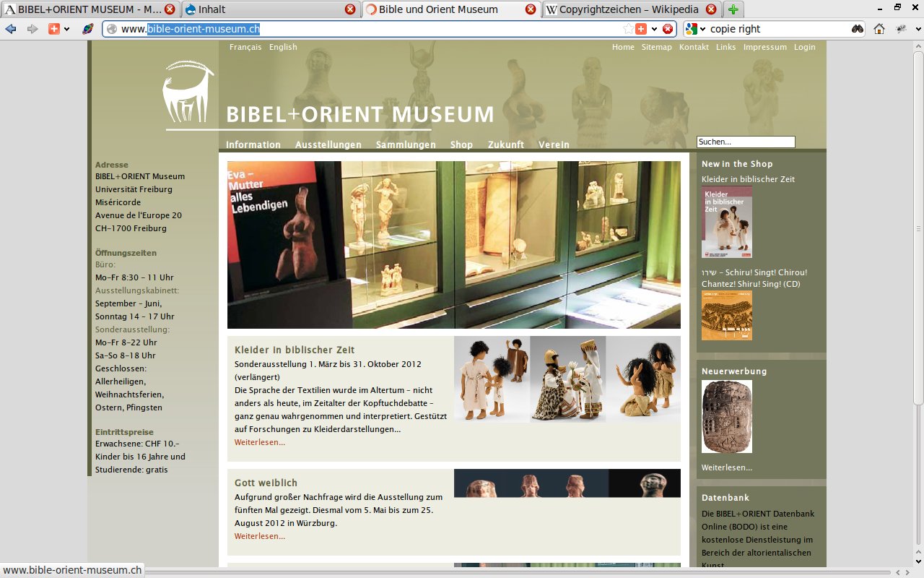Click the Login link
Image resolution: width=924 pixels, height=578 pixels.
click(805, 47)
